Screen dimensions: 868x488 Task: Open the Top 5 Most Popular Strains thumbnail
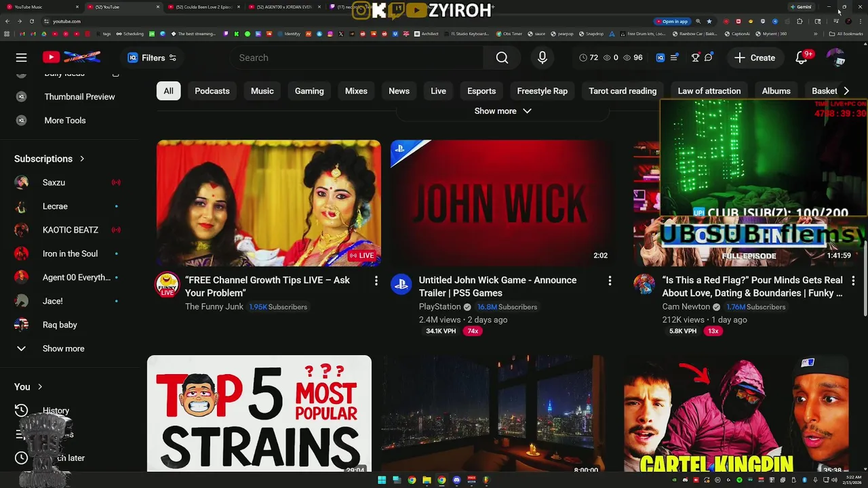[x=259, y=413]
